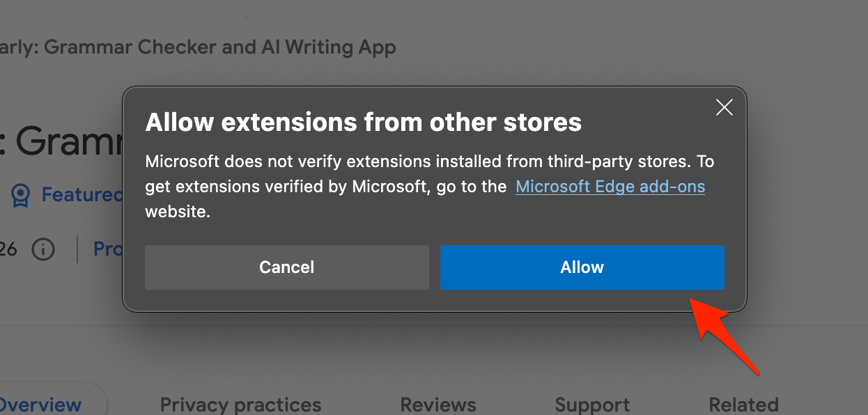Image resolution: width=868 pixels, height=415 pixels.
Task: Click the circled 'i' beside the review count
Action: point(43,249)
